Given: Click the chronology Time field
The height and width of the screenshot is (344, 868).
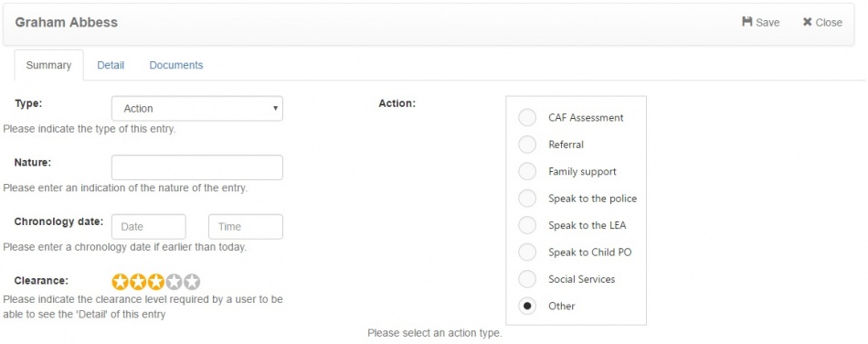Looking at the screenshot, I should 246,227.
